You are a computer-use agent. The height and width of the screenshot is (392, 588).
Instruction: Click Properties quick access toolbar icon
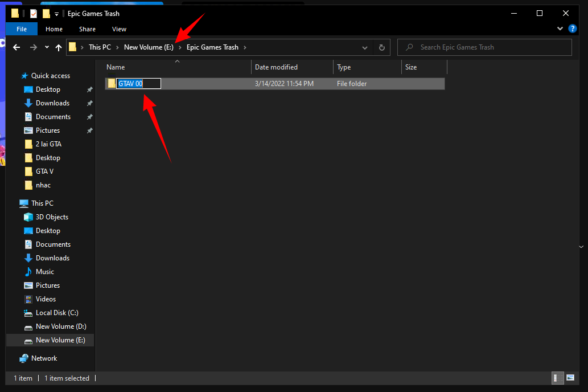coord(34,14)
